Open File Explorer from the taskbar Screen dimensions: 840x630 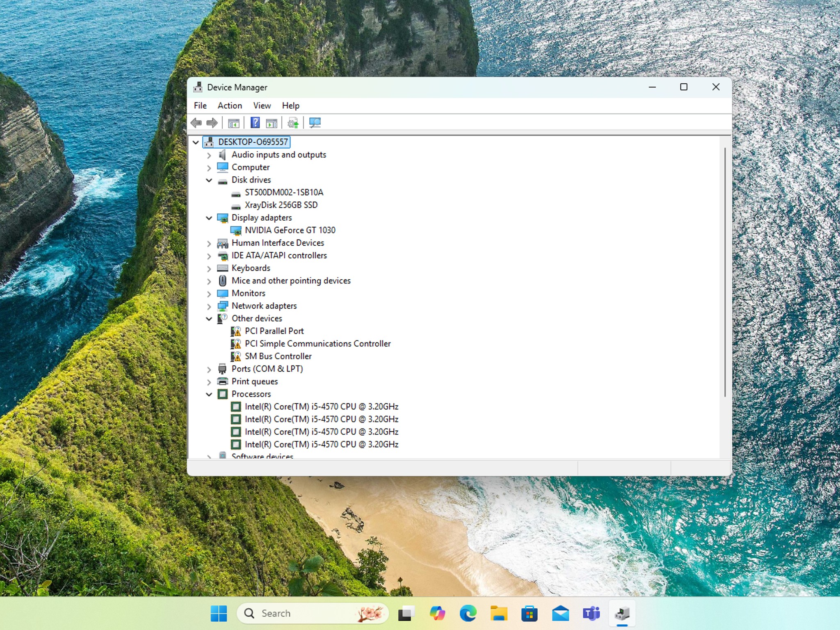(499, 614)
